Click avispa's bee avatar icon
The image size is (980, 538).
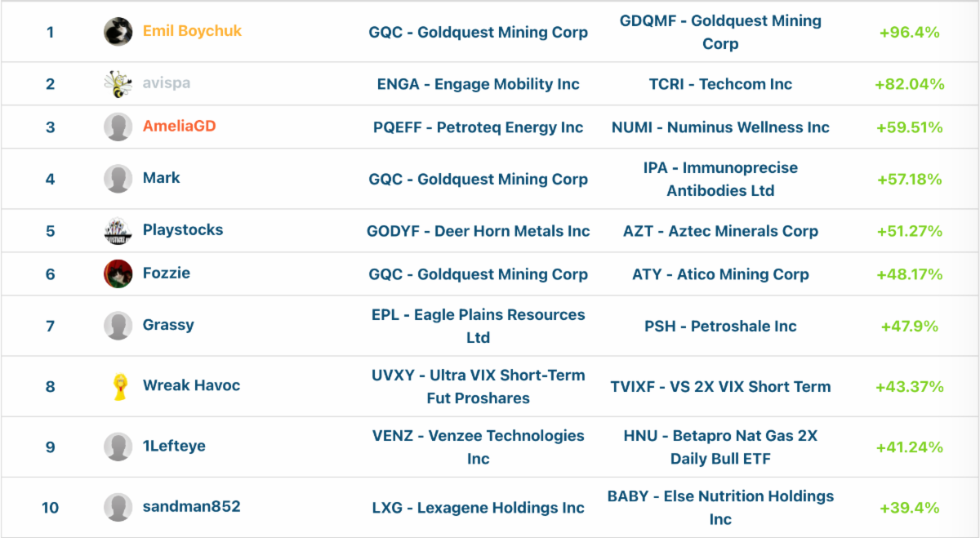tap(118, 83)
